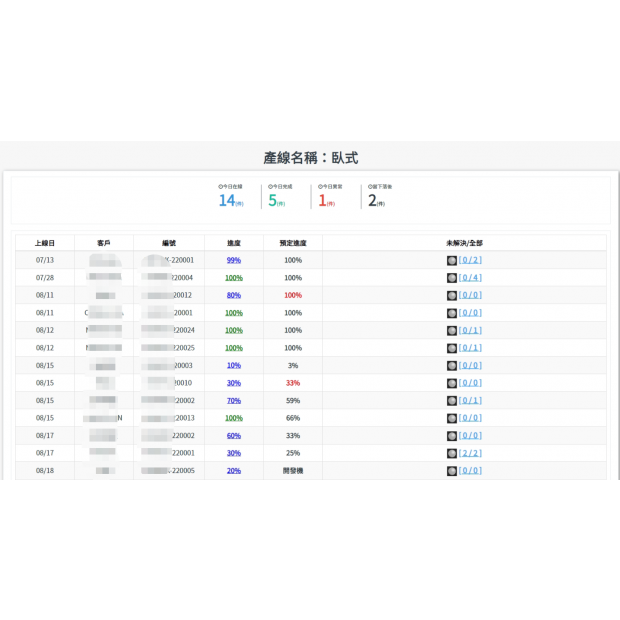Click the status icon in the 70% progress row
This screenshot has height=620, width=620.
click(x=452, y=400)
